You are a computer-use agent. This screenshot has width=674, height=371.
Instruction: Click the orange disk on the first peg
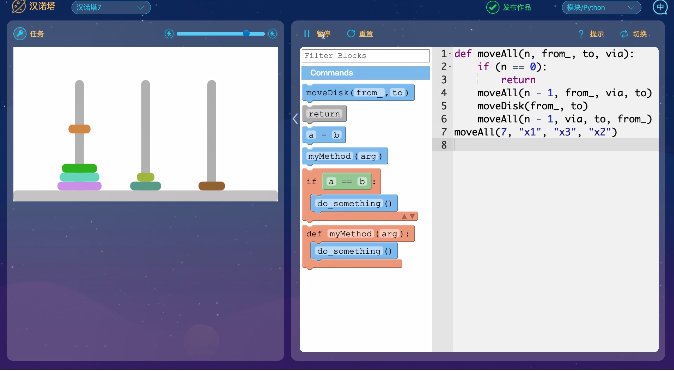pyautogui.click(x=80, y=129)
